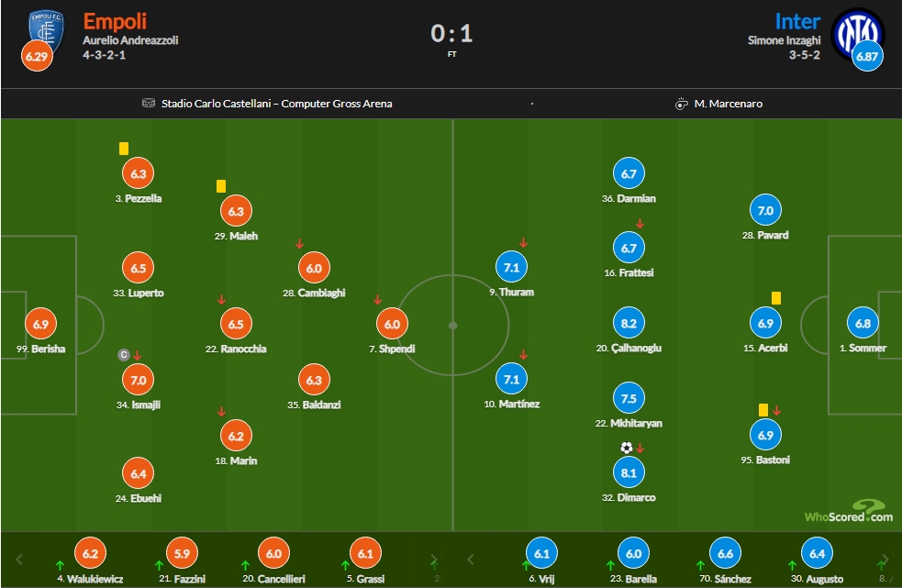This screenshot has height=588, width=902.
Task: Show previous Inter substitutes with left chevron
Action: tap(471, 560)
